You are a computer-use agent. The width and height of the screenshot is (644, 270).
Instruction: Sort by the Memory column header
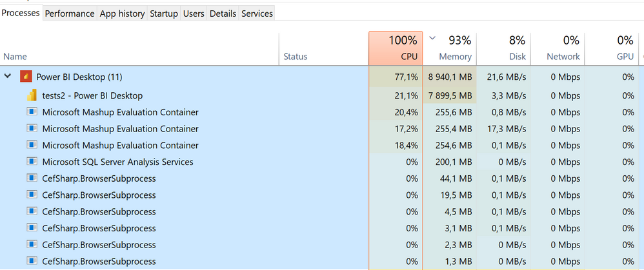coord(450,48)
